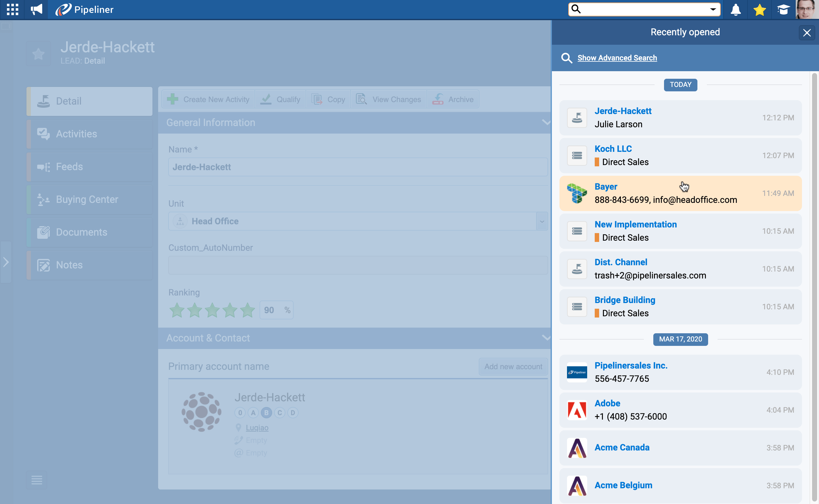Click the fifth ranking star
The height and width of the screenshot is (504, 819).
[x=248, y=310]
